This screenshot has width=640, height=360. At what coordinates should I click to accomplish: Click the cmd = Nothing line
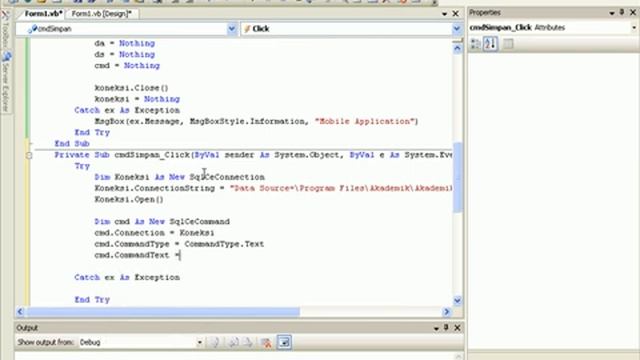(127, 66)
